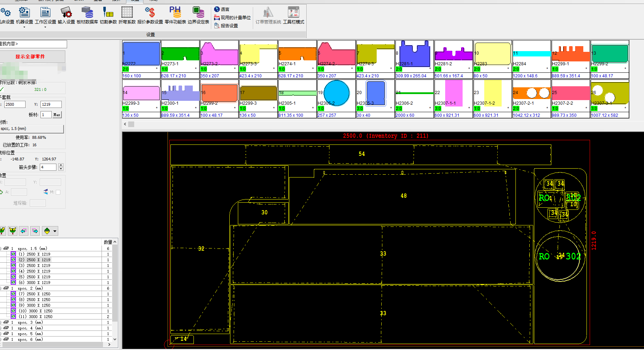Click sheet icon for (9) 3000 X 1250
The height and width of the screenshot is (350, 644).
13,305
